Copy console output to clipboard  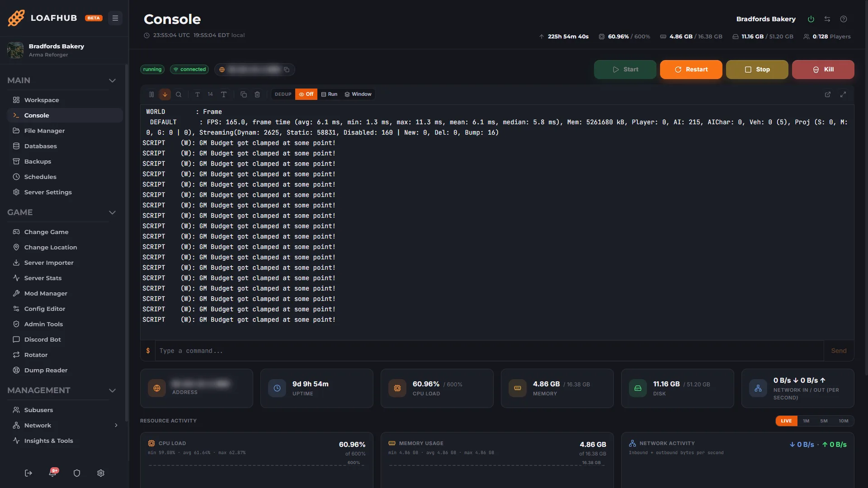click(x=244, y=94)
